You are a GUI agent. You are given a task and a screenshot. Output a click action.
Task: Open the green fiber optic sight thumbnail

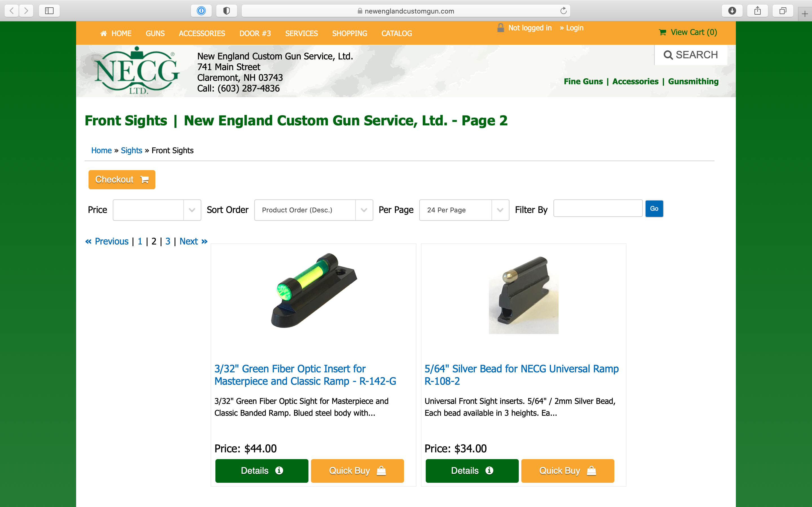[x=314, y=290]
